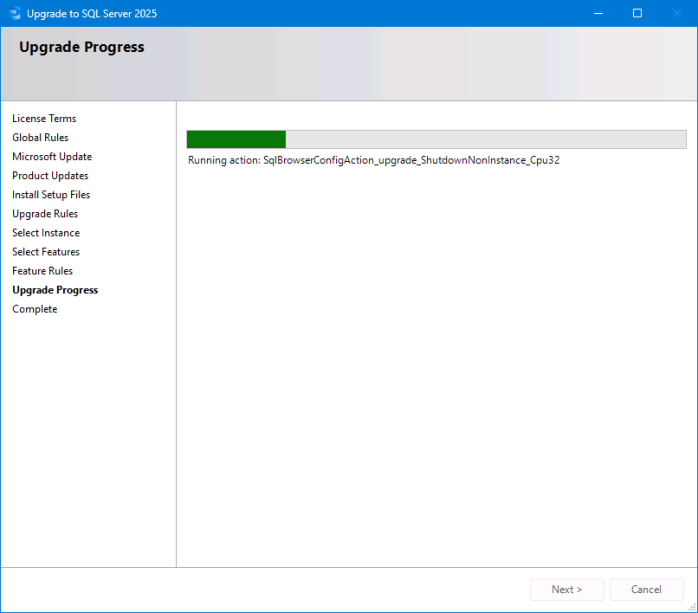Click the SQL Server setup icon in title bar
Screen dimensions: 698x613
15,13
